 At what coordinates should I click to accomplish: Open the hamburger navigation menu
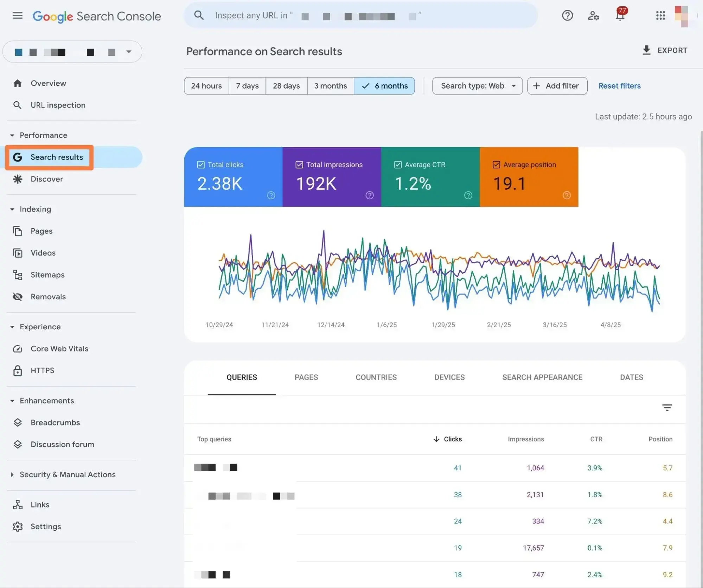click(17, 15)
